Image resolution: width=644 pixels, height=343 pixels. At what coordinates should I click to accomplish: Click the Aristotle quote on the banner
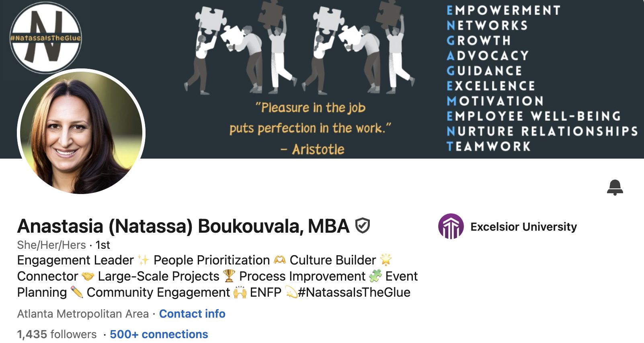[310, 128]
